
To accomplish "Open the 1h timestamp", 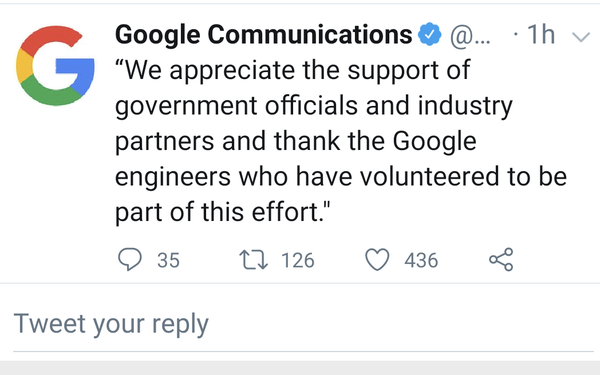I will (541, 34).
